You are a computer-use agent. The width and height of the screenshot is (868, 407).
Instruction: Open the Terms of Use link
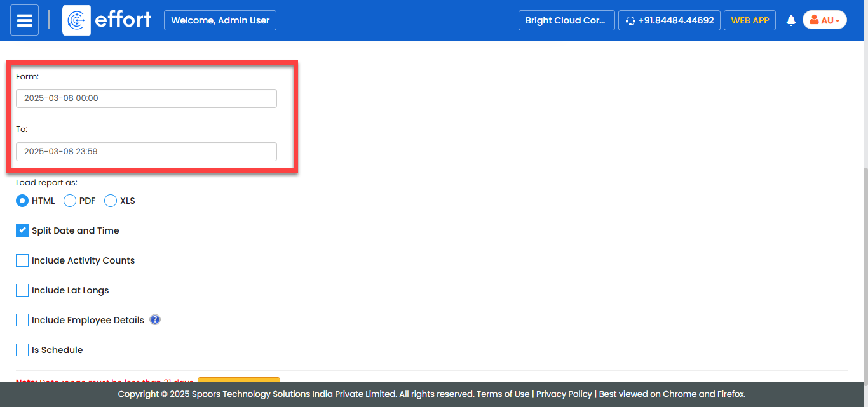(503, 394)
